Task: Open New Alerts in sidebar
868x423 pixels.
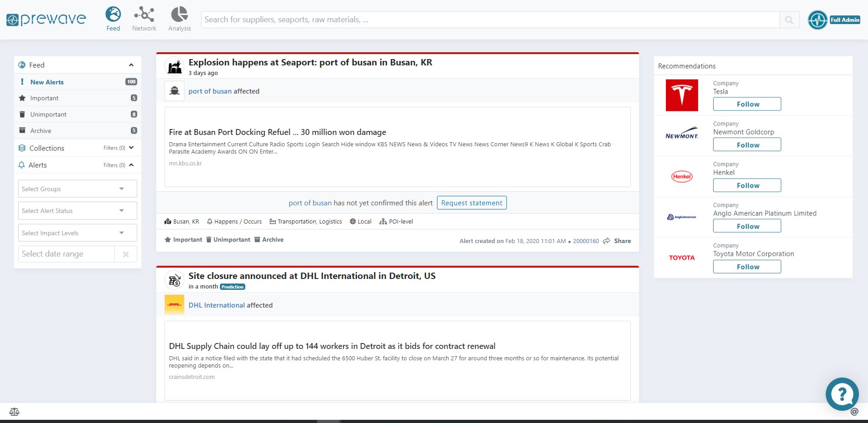Action: 47,82
